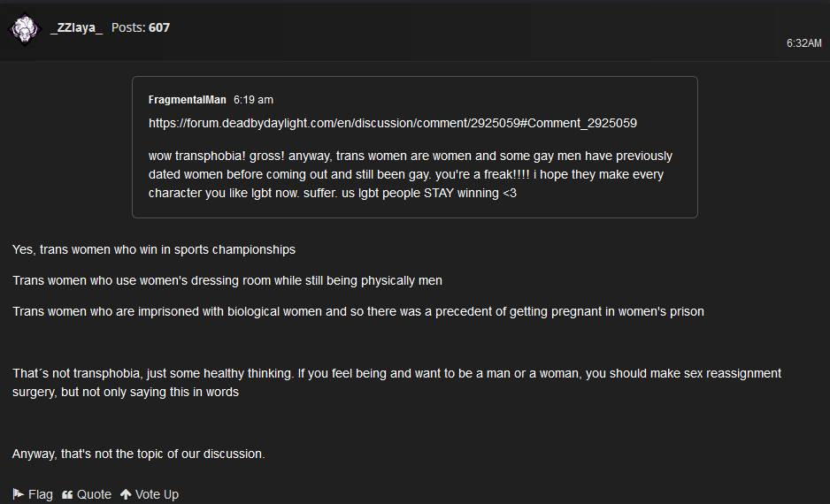Click the 'us lgbt people STAY winning' quote line
Viewport: 830px width, 504px height.
point(333,193)
